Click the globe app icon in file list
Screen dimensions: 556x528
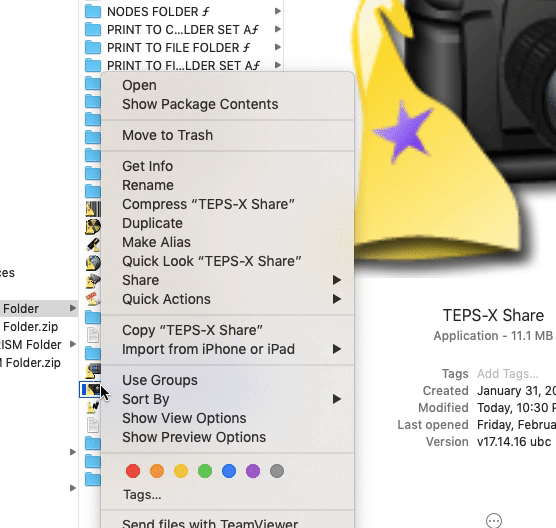pyautogui.click(x=93, y=263)
